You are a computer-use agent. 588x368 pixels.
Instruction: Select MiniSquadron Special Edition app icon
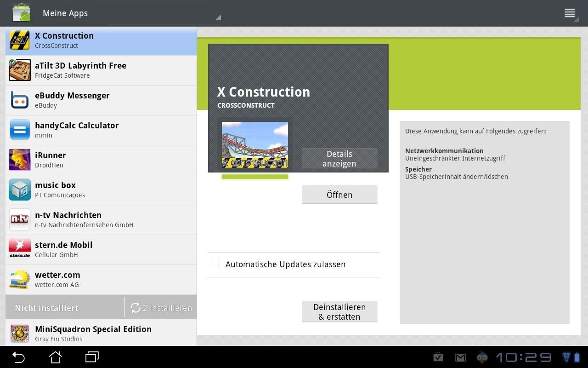[20, 333]
